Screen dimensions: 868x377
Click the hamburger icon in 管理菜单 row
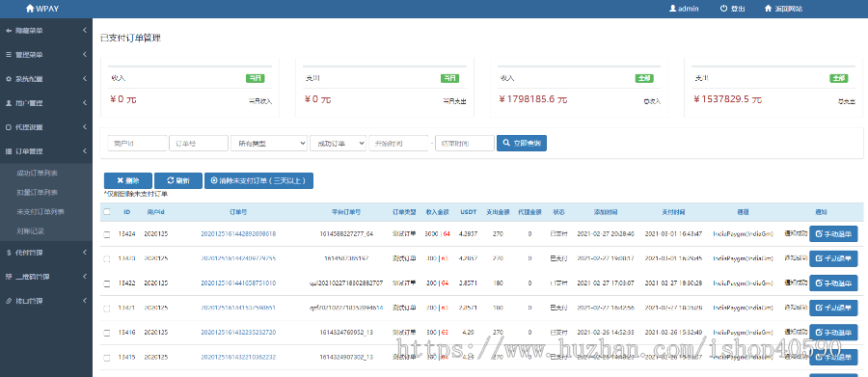point(9,55)
